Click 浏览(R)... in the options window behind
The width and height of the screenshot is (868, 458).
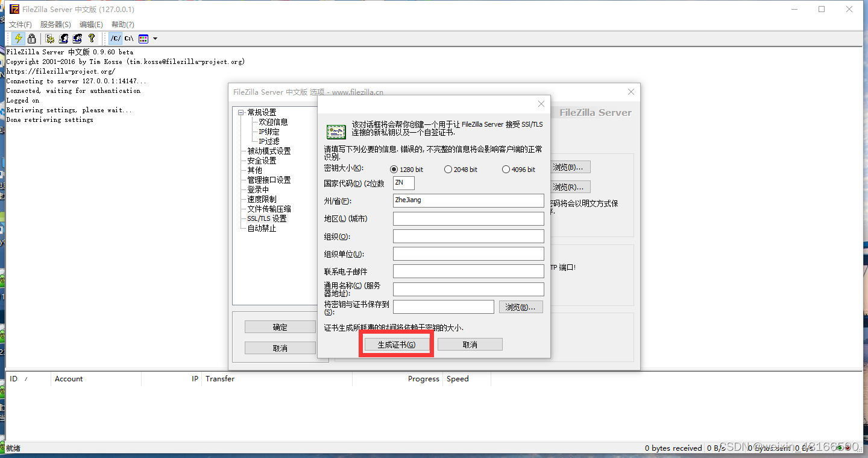570,187
